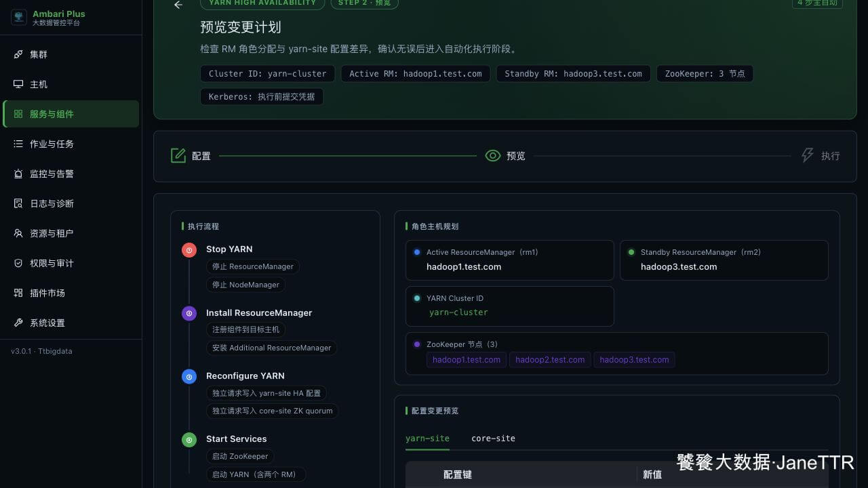Click the 主机 monitor icon
This screenshot has width=868, height=488.
point(18,84)
